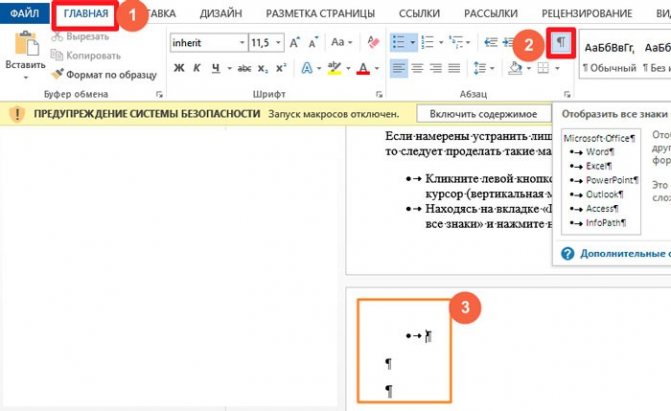Viewport: 671px width, 411px height.
Task: Click the numbered list icon
Action: point(428,43)
